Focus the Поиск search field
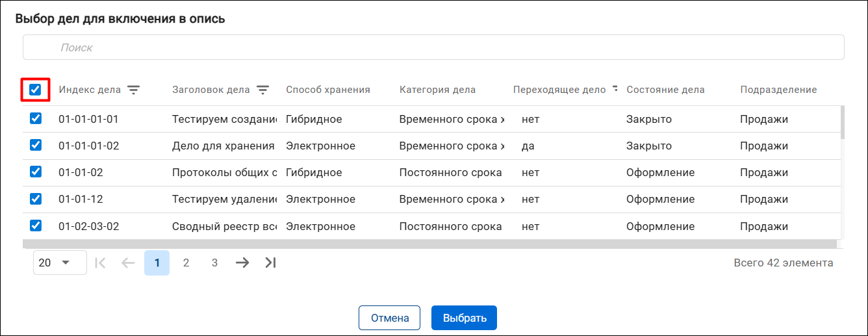The height and width of the screenshot is (336, 868). click(x=433, y=47)
